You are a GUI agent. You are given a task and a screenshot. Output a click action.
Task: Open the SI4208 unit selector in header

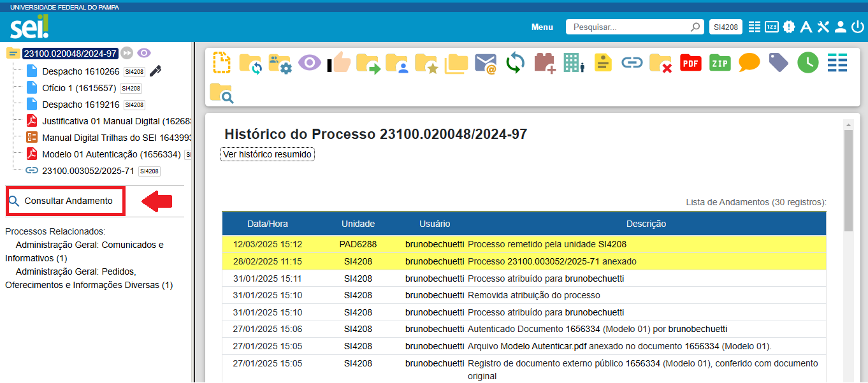coord(725,27)
